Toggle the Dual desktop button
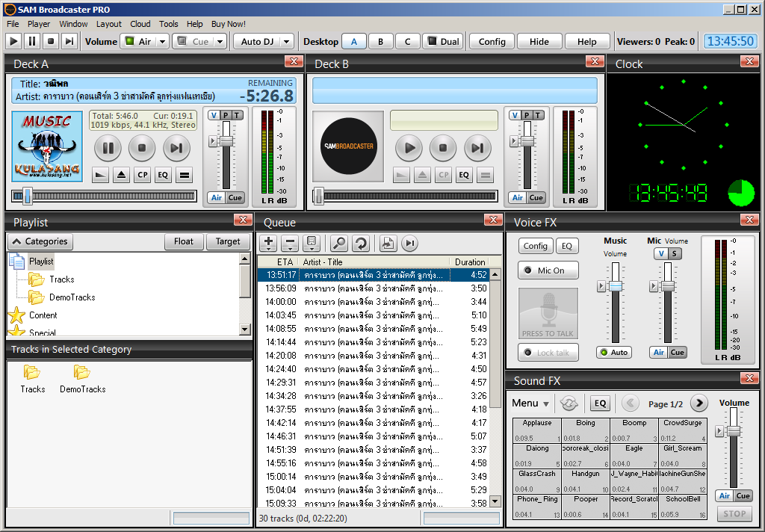Screen dimensions: 765x532 [443, 42]
